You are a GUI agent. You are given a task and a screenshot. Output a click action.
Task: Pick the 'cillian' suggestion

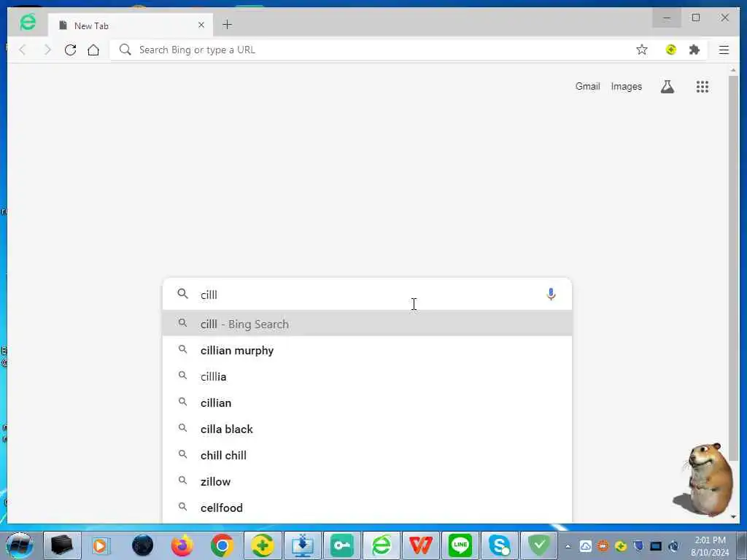coord(367,402)
